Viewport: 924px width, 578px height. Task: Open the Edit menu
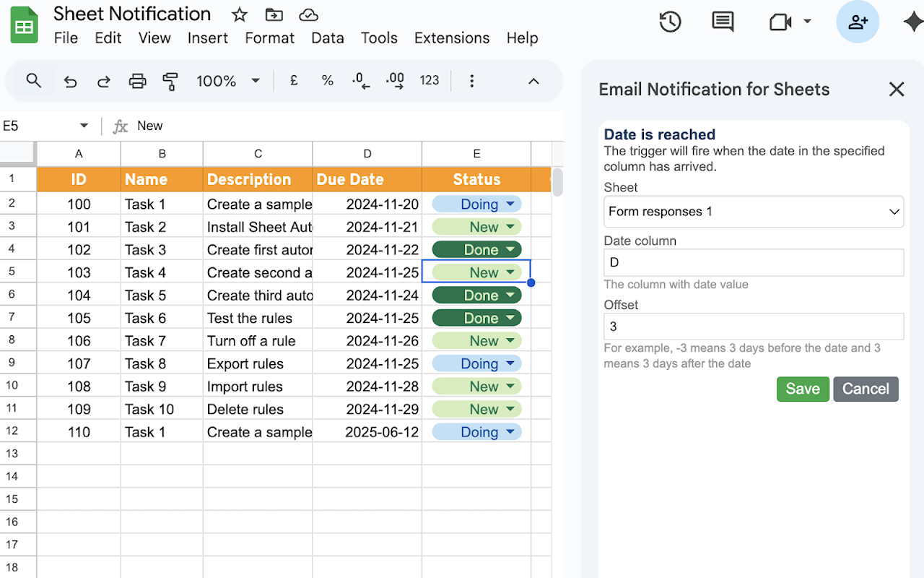click(x=108, y=38)
